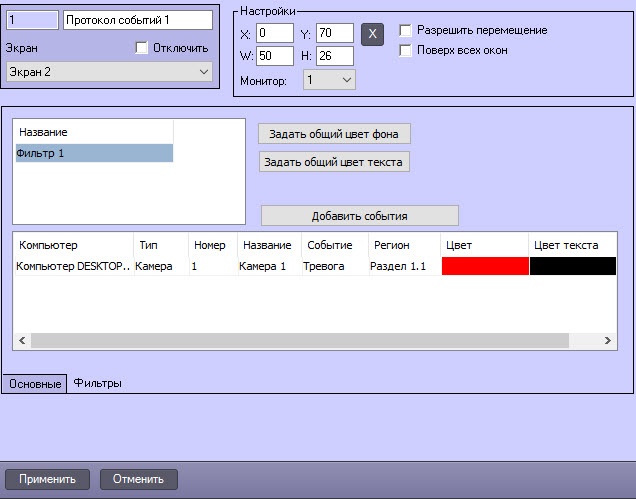636x499 pixels.
Task: Click the horizontal scrollbar of events table
Action: [300, 341]
